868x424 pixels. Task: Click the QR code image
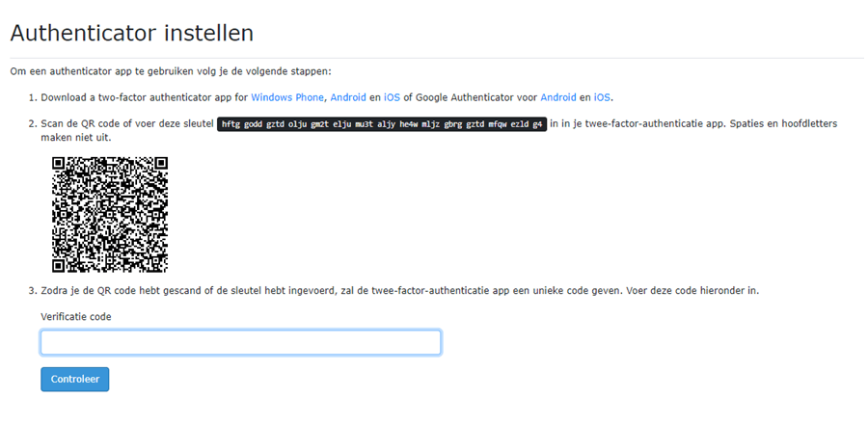point(110,215)
